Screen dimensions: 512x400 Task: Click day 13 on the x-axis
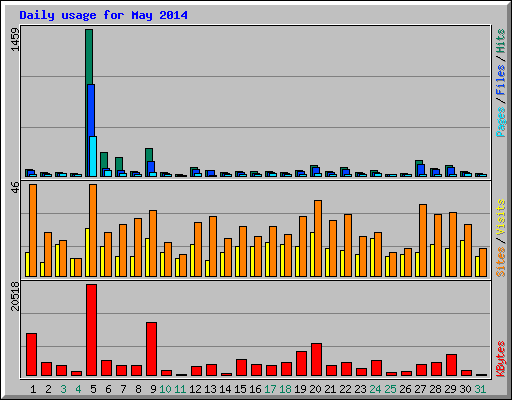[x=210, y=389]
